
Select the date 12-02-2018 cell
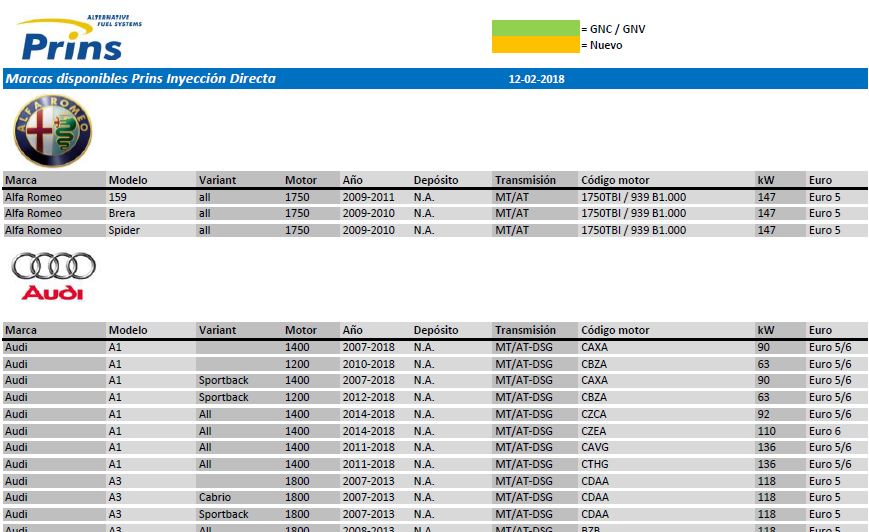(x=537, y=79)
